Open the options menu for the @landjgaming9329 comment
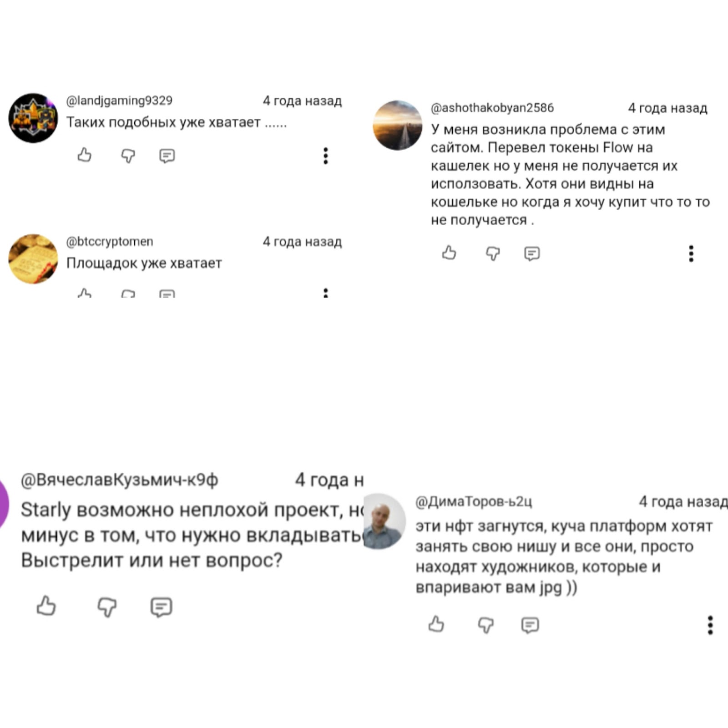The height and width of the screenshot is (728, 728). point(325,156)
